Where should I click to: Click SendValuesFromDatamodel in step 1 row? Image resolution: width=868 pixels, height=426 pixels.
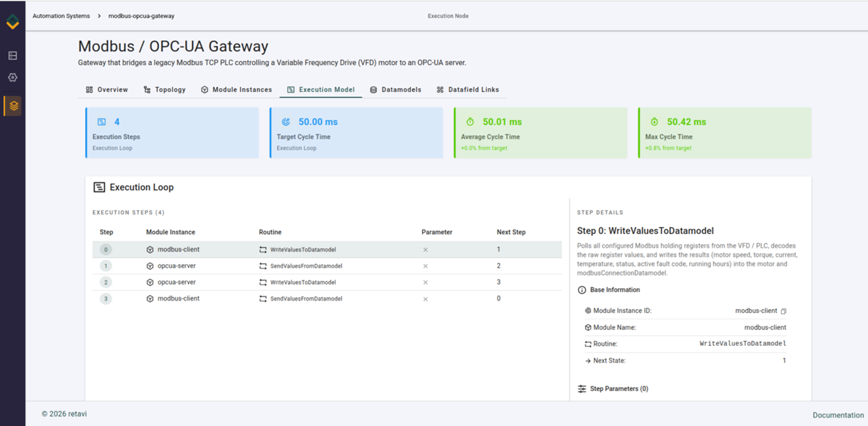[x=306, y=266]
